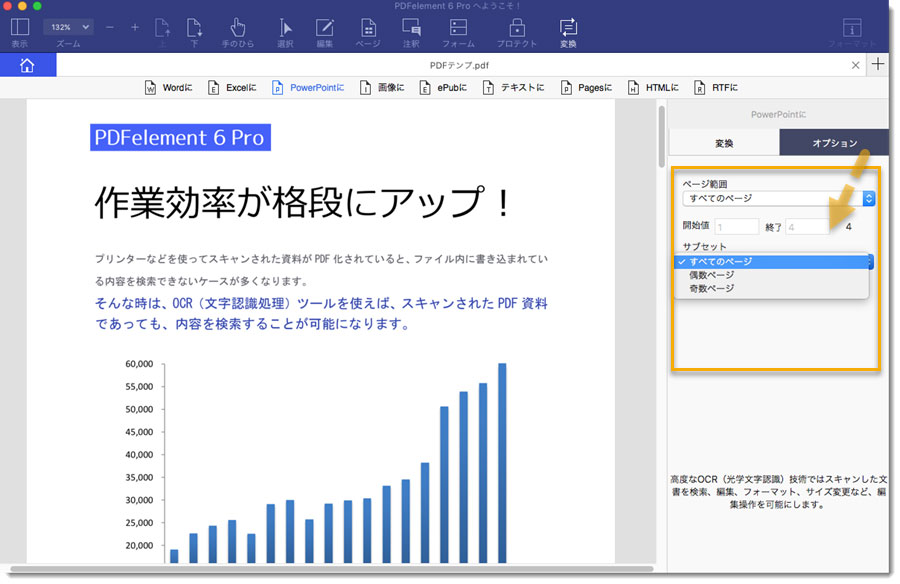This screenshot has height=584, width=900.
Task: Add a new tab with plus
Action: (878, 64)
